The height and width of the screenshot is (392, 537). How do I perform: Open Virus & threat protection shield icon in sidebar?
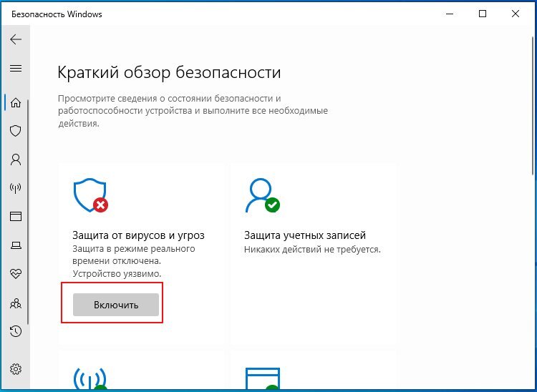pyautogui.click(x=16, y=131)
